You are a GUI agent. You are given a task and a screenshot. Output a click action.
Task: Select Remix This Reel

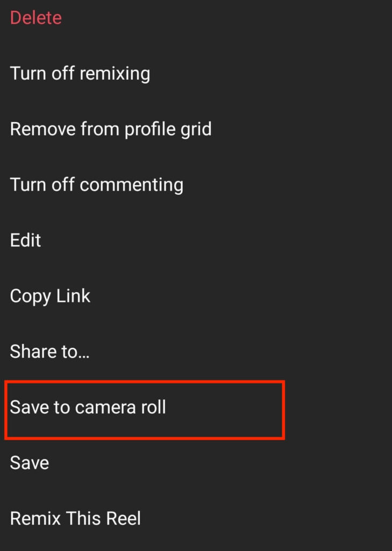(75, 518)
